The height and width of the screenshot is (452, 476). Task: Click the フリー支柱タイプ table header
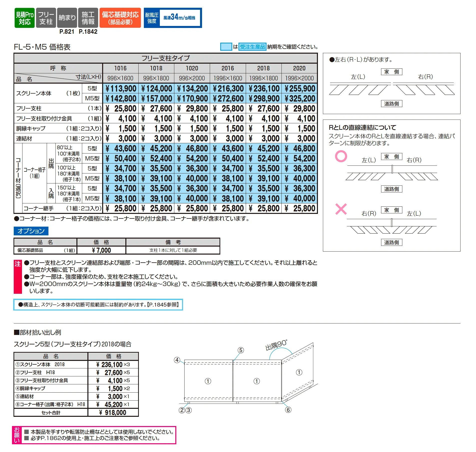166,58
